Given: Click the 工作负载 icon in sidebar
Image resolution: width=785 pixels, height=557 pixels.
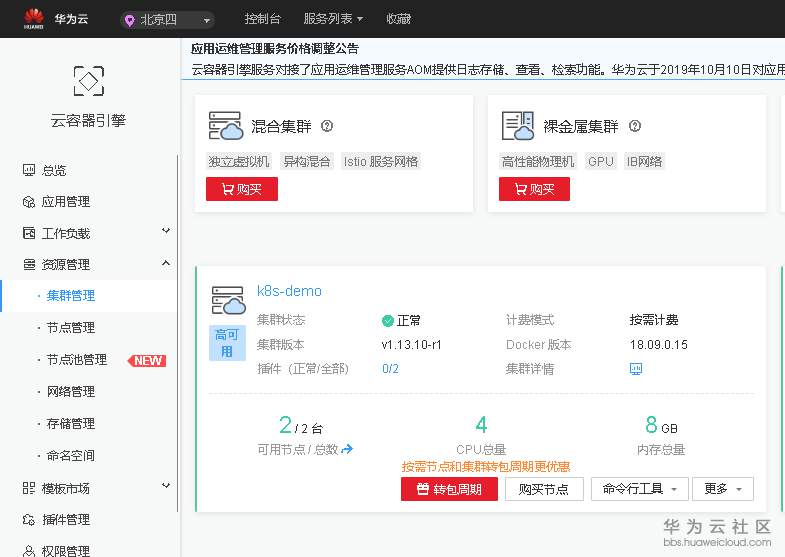Looking at the screenshot, I should coord(29,233).
